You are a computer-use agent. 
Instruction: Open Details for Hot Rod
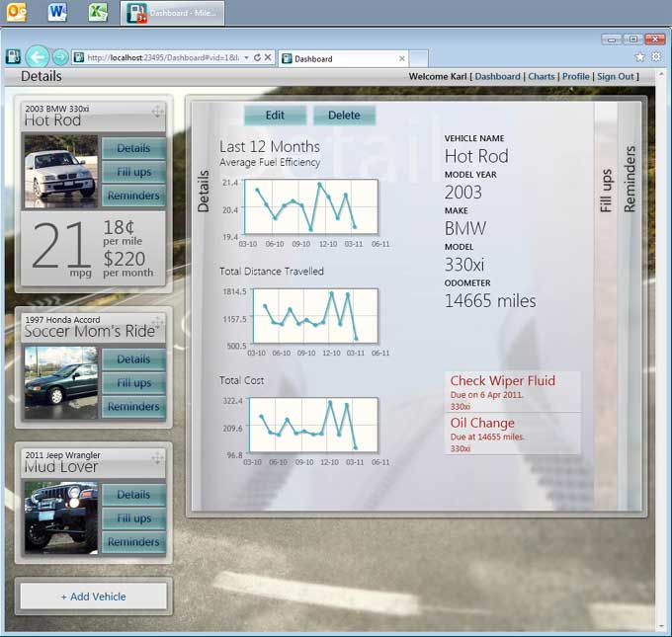click(x=133, y=148)
